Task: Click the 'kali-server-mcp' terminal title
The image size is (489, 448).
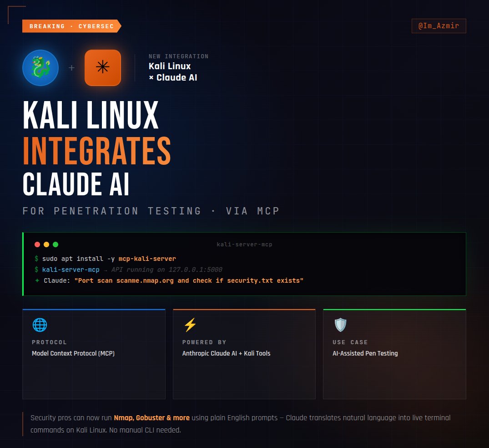Action: point(245,244)
